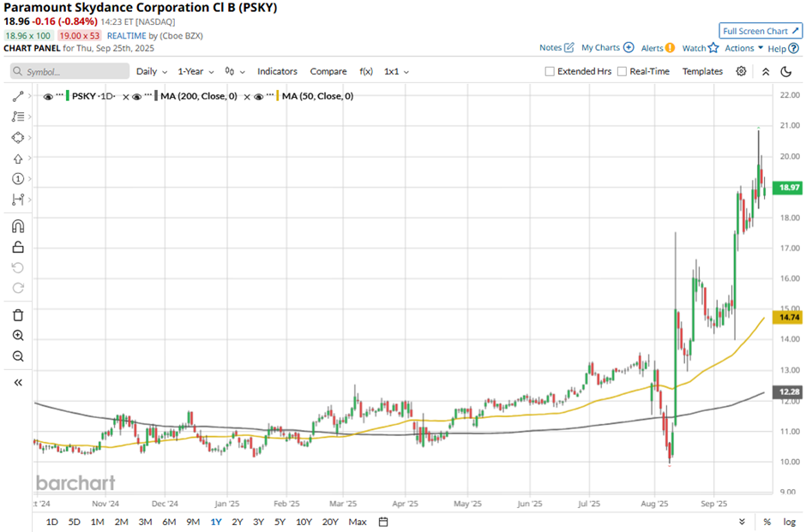
Task: Open chart settings gear
Action: 741,71
